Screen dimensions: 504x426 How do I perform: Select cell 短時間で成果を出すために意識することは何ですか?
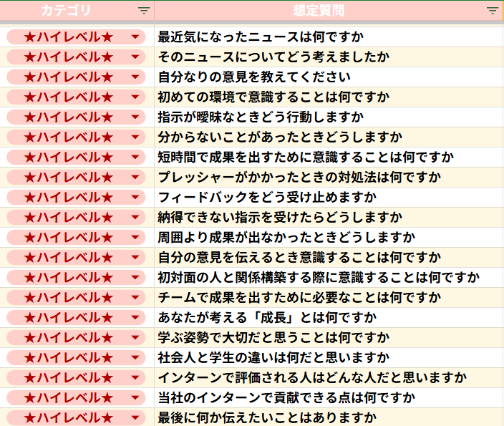click(x=329, y=158)
